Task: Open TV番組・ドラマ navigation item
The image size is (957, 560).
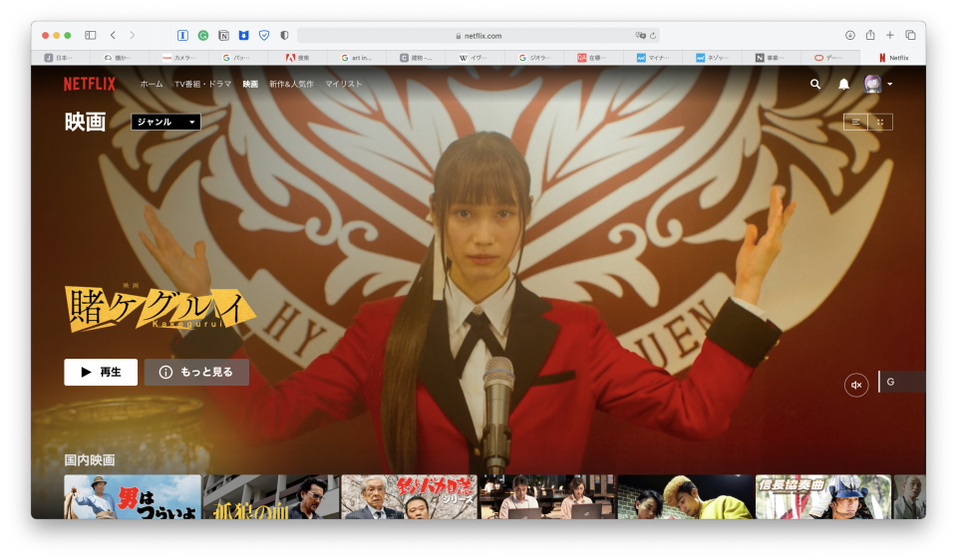Action: (x=202, y=84)
